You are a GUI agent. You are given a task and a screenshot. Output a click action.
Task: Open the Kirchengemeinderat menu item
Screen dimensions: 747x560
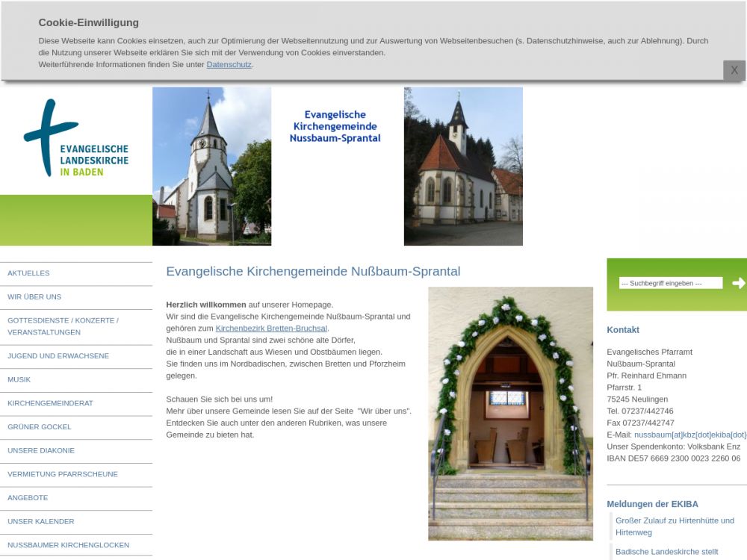50,403
